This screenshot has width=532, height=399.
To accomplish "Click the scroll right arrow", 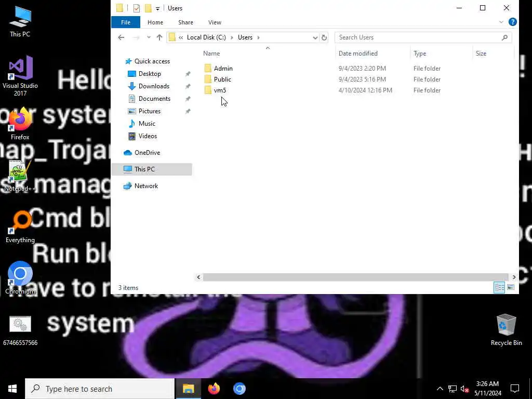I will (x=514, y=277).
